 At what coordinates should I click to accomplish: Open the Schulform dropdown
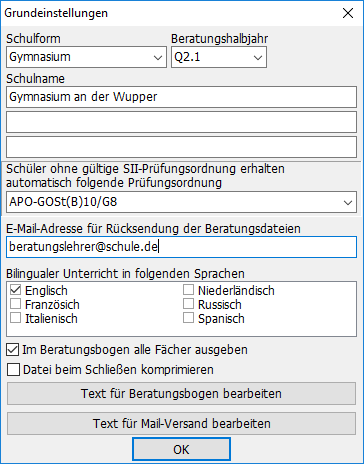click(x=86, y=57)
